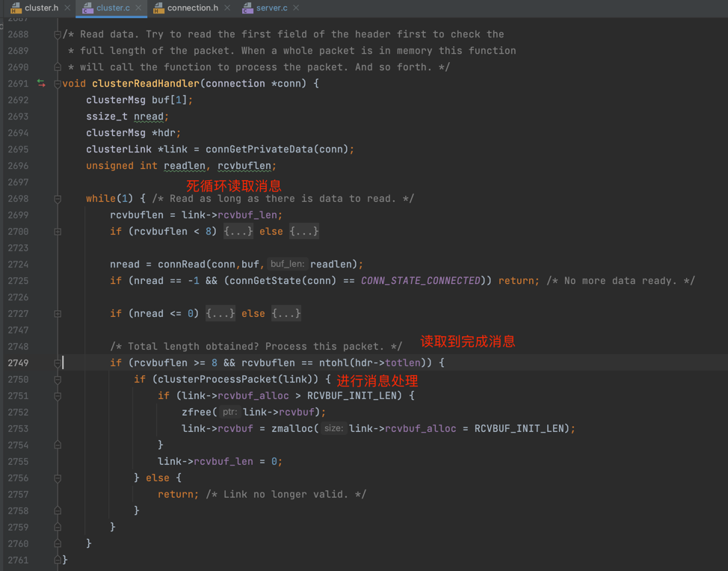Viewport: 728px width, 571px height.
Task: Click the cluster.h header file icon
Action: point(16,8)
